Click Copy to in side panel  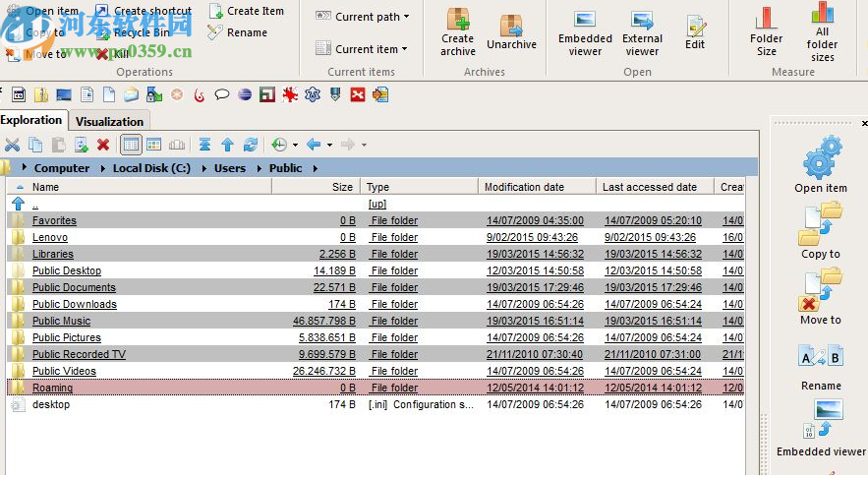click(x=821, y=231)
